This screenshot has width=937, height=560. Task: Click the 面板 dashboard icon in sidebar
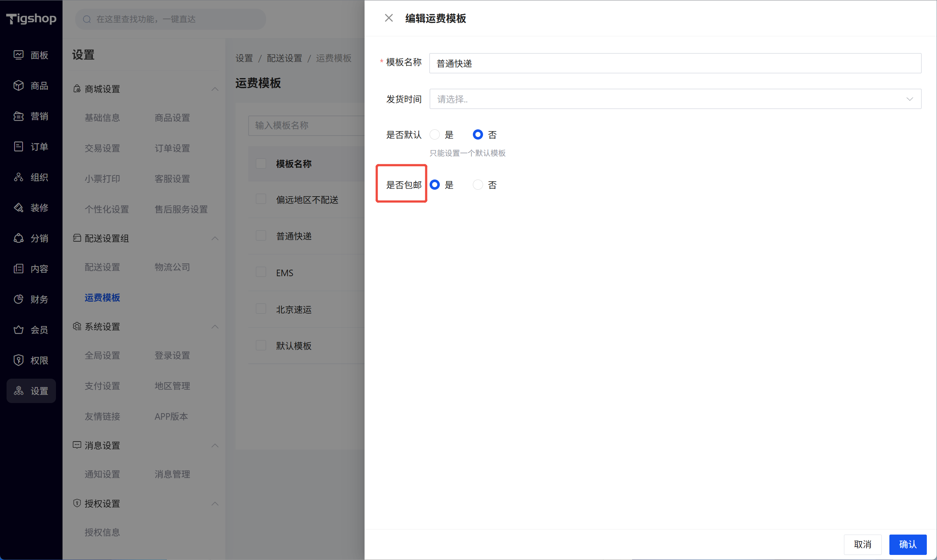[19, 55]
